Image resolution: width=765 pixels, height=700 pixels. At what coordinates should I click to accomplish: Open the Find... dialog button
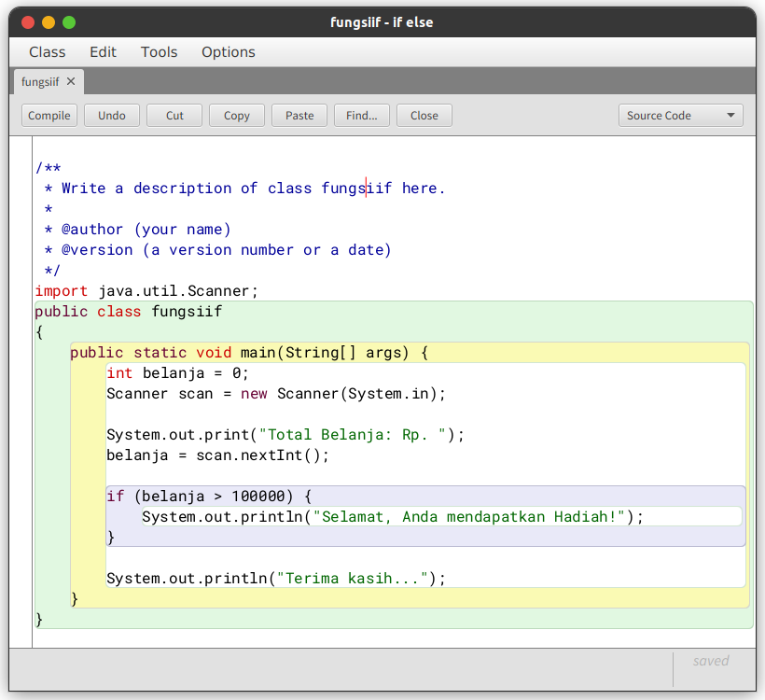pyautogui.click(x=361, y=116)
